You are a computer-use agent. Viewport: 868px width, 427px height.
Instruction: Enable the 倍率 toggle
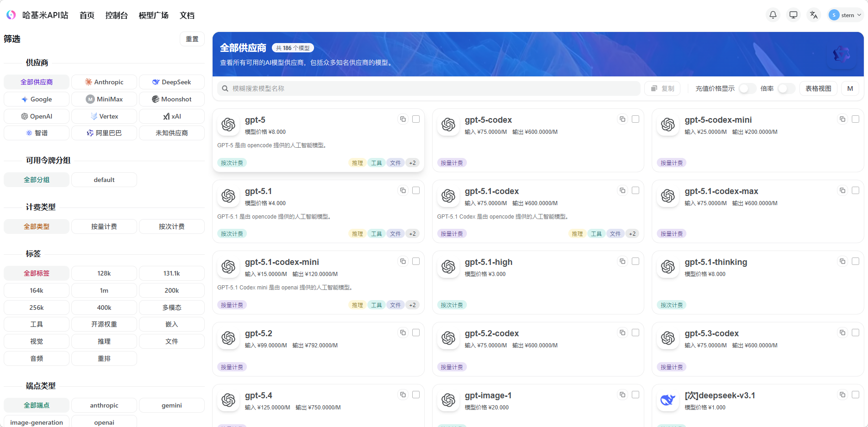point(786,88)
